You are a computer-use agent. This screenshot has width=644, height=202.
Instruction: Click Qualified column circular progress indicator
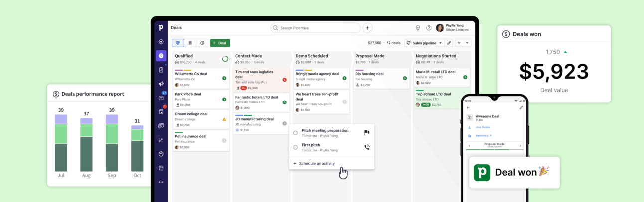pos(225,59)
